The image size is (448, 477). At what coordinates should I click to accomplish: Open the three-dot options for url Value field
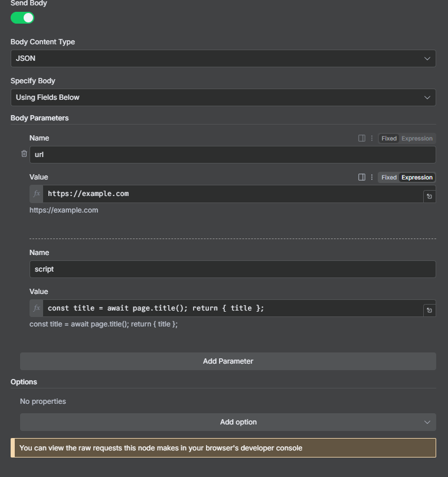tap(371, 177)
